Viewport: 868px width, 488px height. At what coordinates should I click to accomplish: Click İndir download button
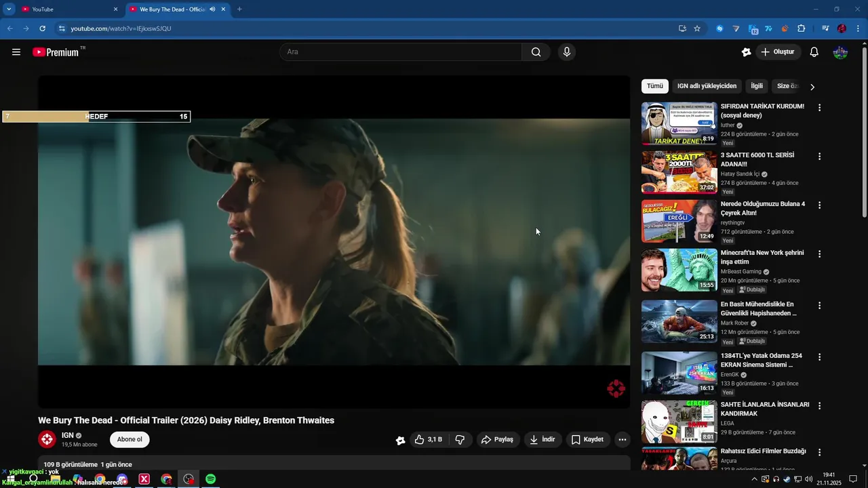pyautogui.click(x=542, y=439)
